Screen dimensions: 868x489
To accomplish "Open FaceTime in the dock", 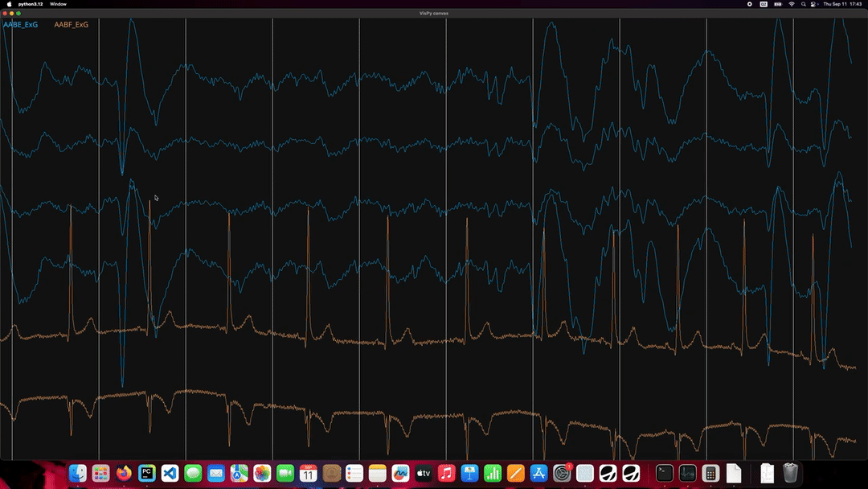I will click(x=285, y=474).
